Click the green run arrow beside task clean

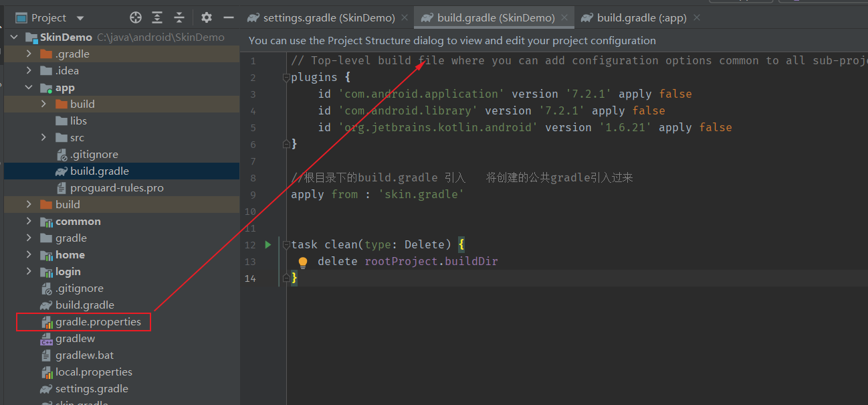268,244
